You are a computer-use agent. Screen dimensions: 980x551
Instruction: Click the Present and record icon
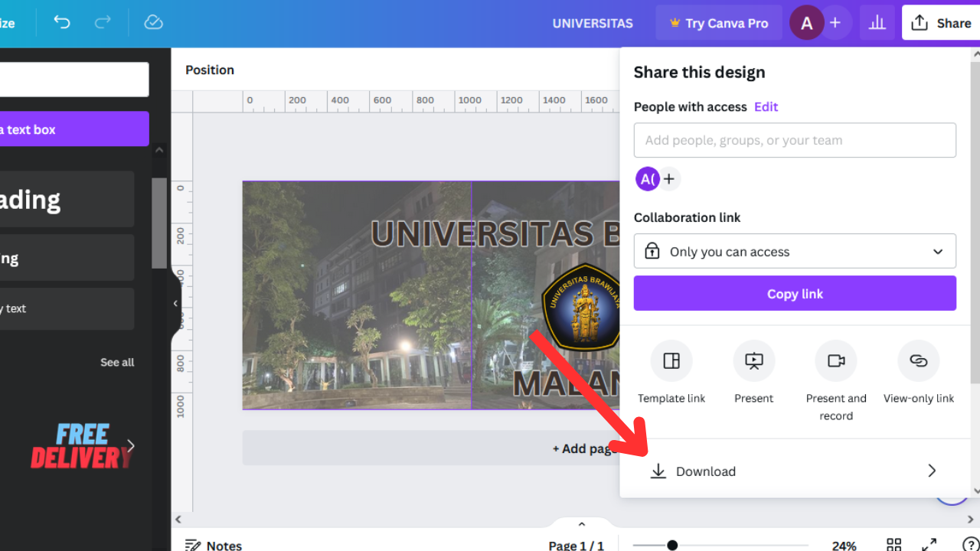click(836, 360)
